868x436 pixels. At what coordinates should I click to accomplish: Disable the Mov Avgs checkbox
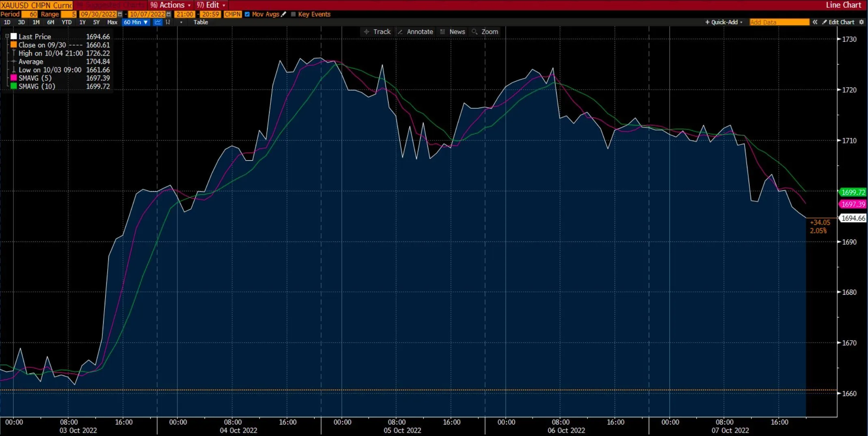(x=247, y=14)
